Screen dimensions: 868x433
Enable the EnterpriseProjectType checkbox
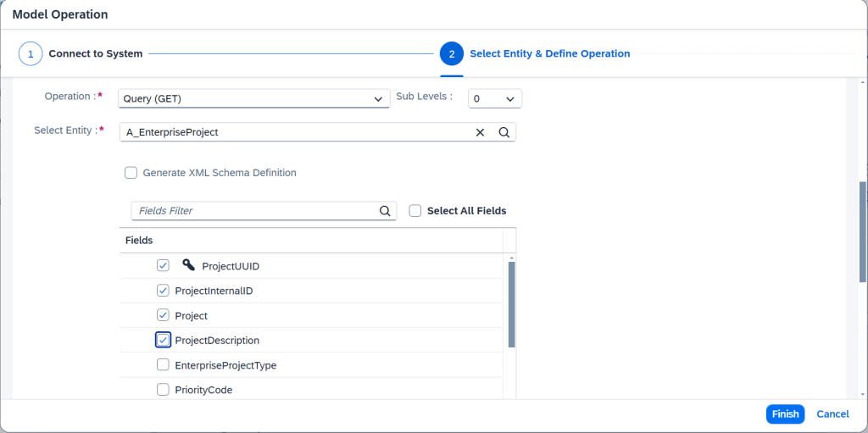click(163, 365)
